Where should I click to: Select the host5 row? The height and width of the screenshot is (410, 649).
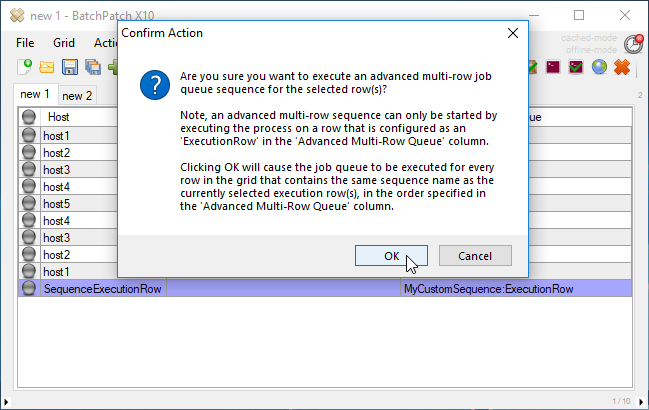coord(56,203)
